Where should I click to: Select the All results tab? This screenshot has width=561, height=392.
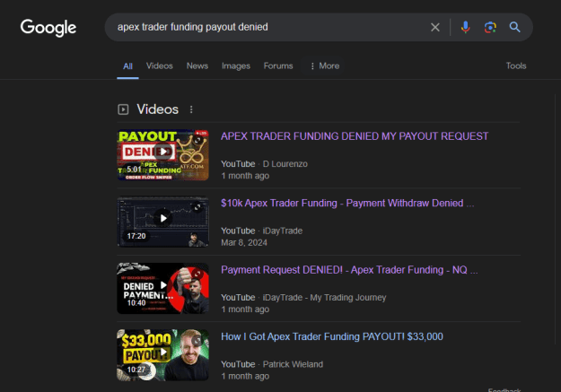pos(127,66)
